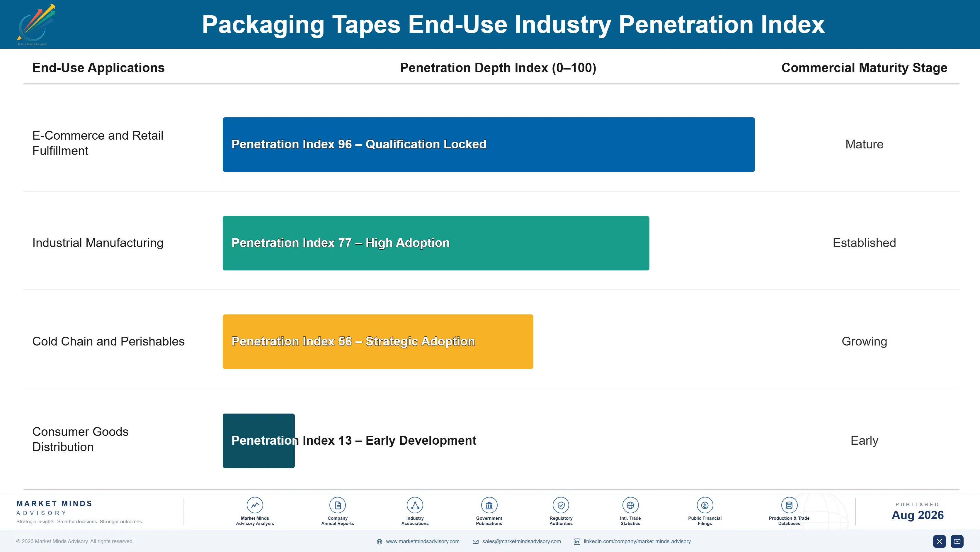This screenshot has width=980, height=552.
Task: Open the X social media icon
Action: pos(939,541)
